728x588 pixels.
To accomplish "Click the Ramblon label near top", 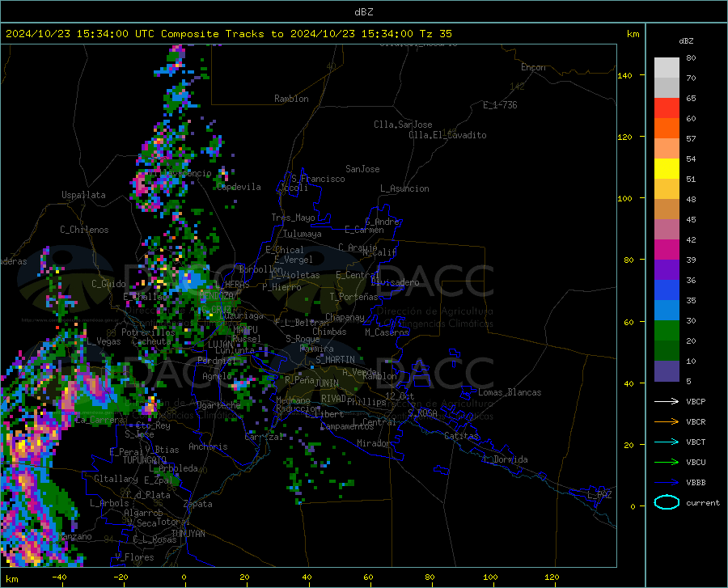I will [291, 99].
